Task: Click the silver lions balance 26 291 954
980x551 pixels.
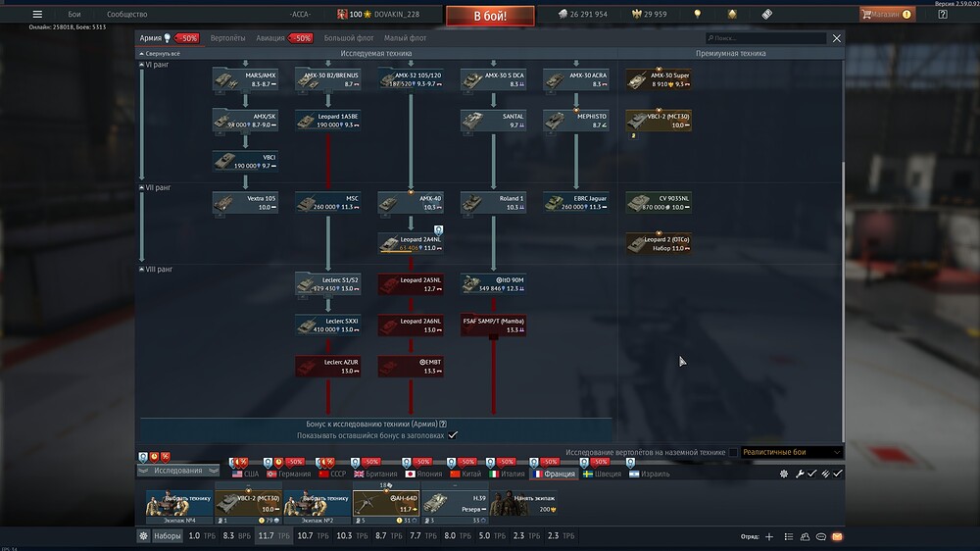Action: click(x=582, y=14)
